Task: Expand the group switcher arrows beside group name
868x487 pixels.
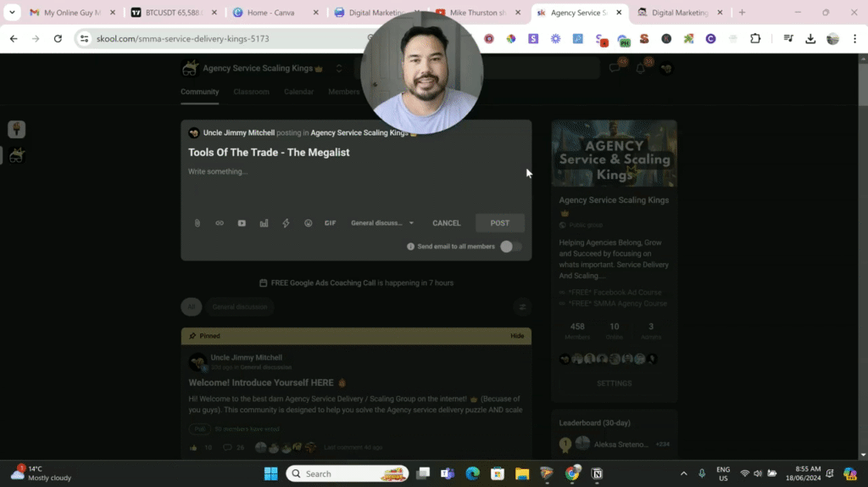Action: pyautogui.click(x=339, y=68)
